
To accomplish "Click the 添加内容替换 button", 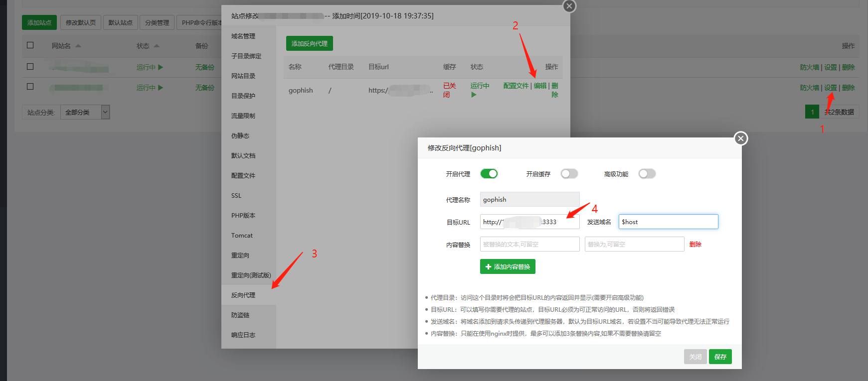I will pos(508,266).
